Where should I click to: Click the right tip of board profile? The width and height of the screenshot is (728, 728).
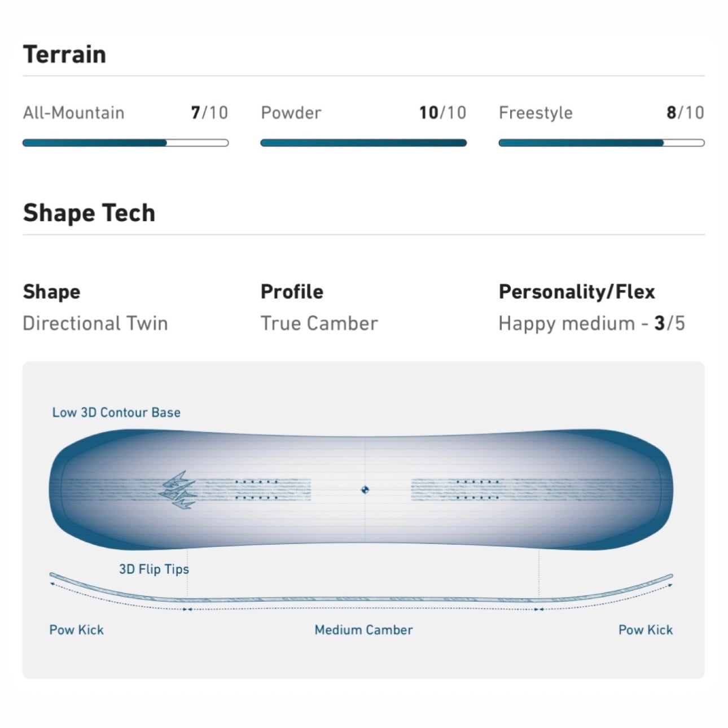coord(669,577)
